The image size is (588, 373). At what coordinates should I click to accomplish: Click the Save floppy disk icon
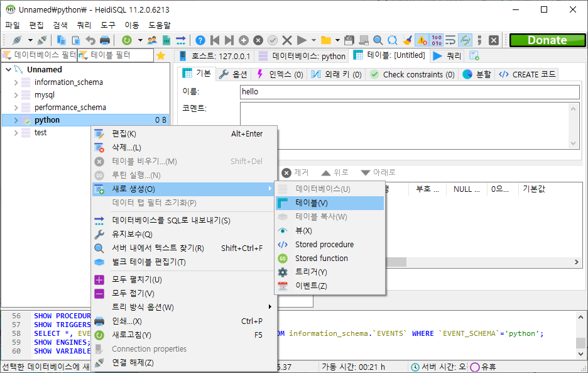pos(349,40)
